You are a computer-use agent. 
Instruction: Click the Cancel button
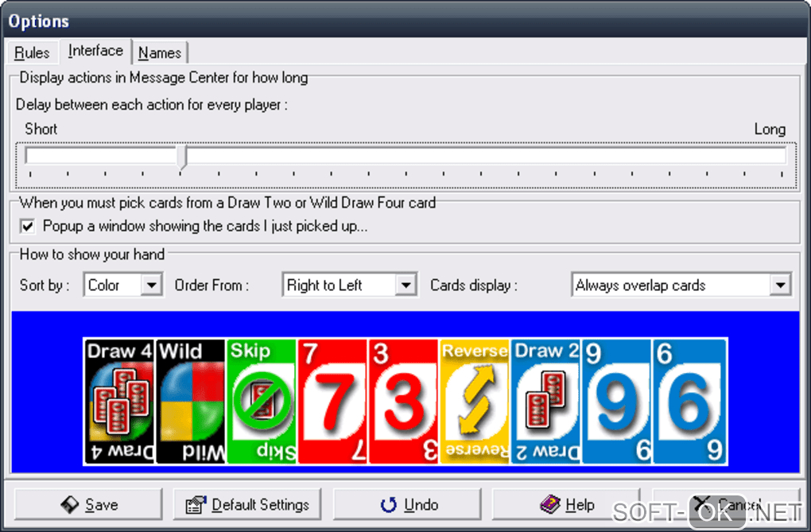click(x=726, y=504)
